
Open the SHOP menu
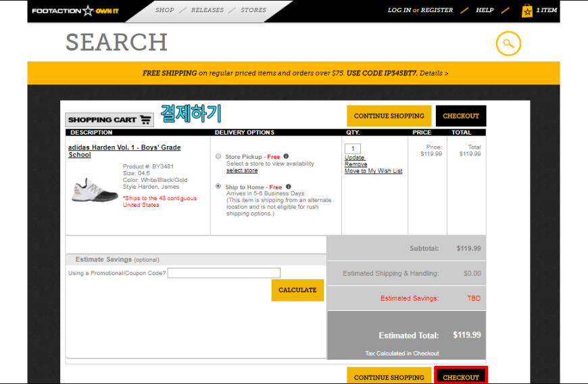tap(165, 10)
